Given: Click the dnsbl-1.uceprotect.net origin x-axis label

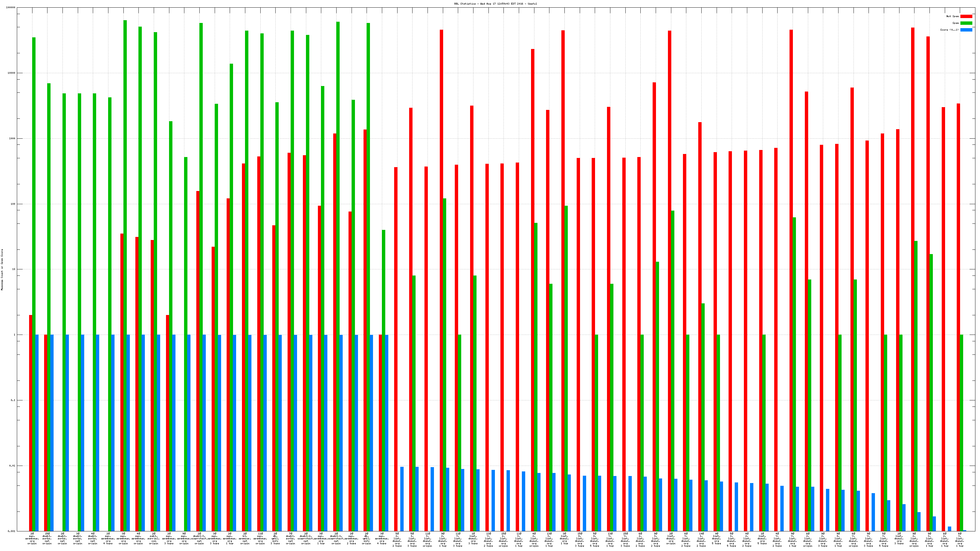Looking at the screenshot, I should pos(336,539).
